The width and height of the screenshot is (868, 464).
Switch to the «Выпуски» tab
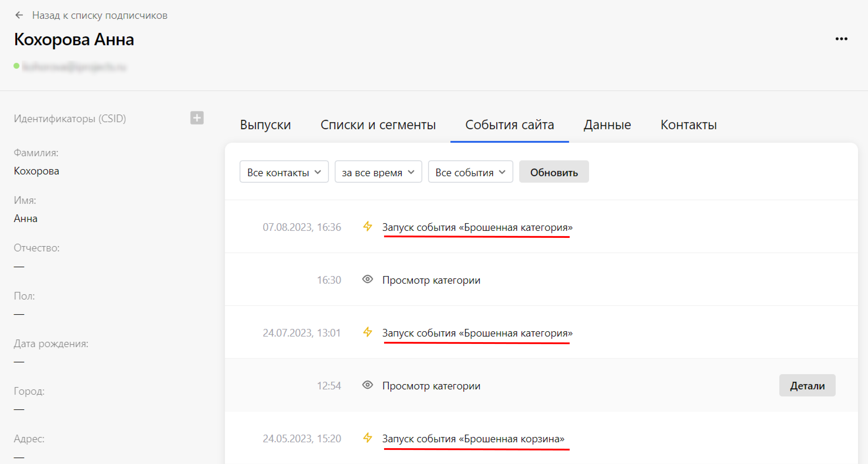[265, 125]
